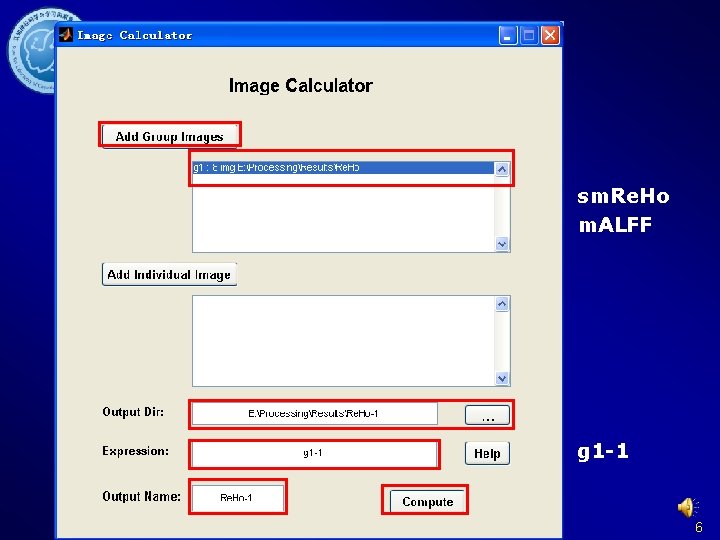Open Help for expressions
The image size is (720, 540).
click(487, 454)
